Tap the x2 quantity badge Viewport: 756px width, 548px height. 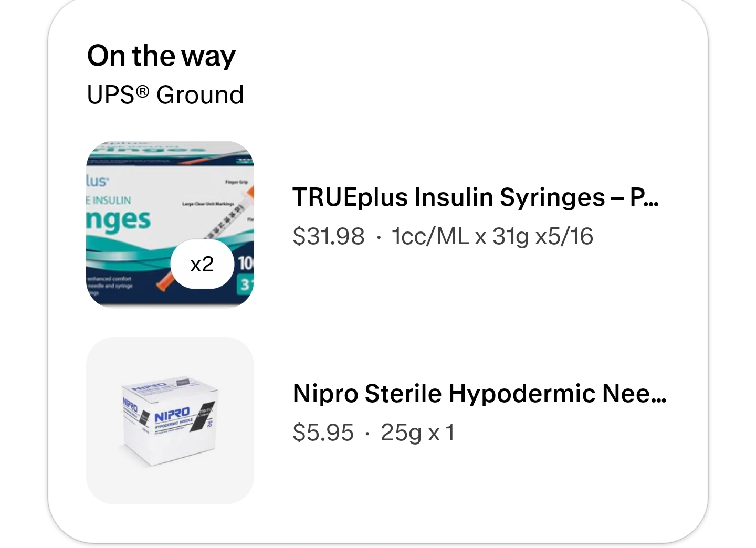point(202,264)
